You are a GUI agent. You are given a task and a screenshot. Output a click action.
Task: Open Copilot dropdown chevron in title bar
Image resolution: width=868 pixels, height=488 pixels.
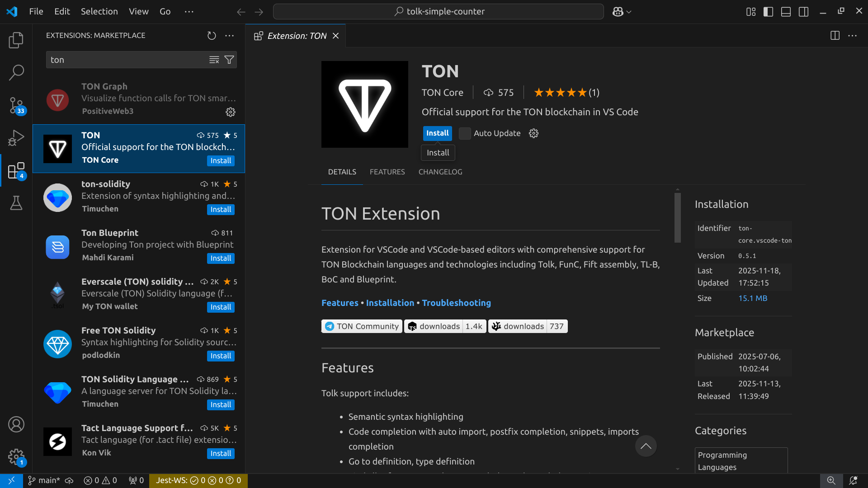(x=629, y=12)
